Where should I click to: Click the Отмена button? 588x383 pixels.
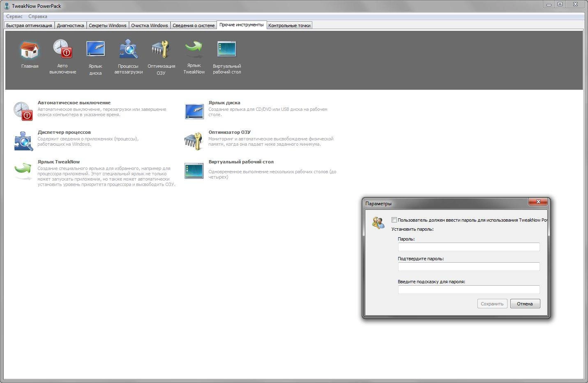tap(525, 304)
